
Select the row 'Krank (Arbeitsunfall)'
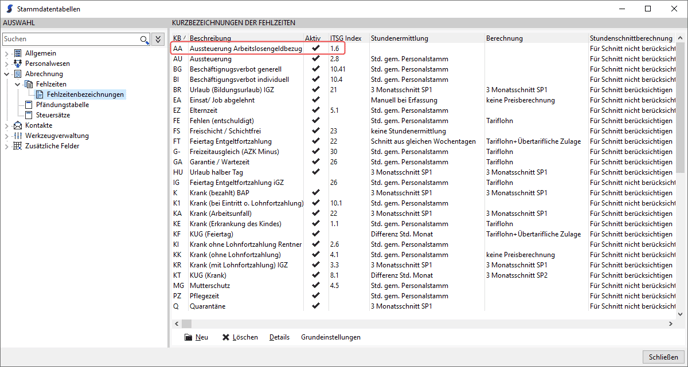coord(423,213)
